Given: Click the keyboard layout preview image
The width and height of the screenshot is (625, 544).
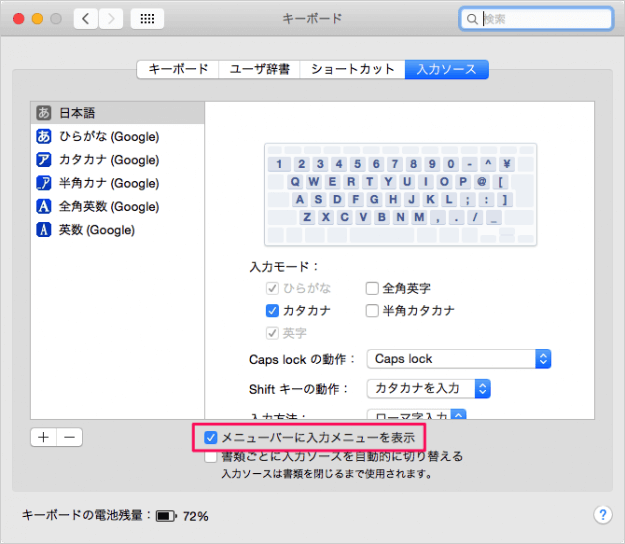Looking at the screenshot, I should 401,194.
